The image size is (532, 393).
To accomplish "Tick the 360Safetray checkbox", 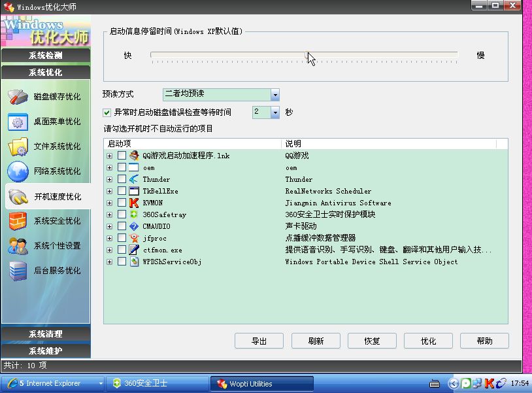I will [x=122, y=214].
